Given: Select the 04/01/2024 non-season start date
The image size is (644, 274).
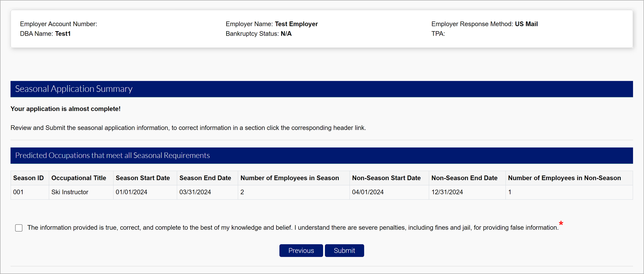Looking at the screenshot, I should tap(368, 192).
